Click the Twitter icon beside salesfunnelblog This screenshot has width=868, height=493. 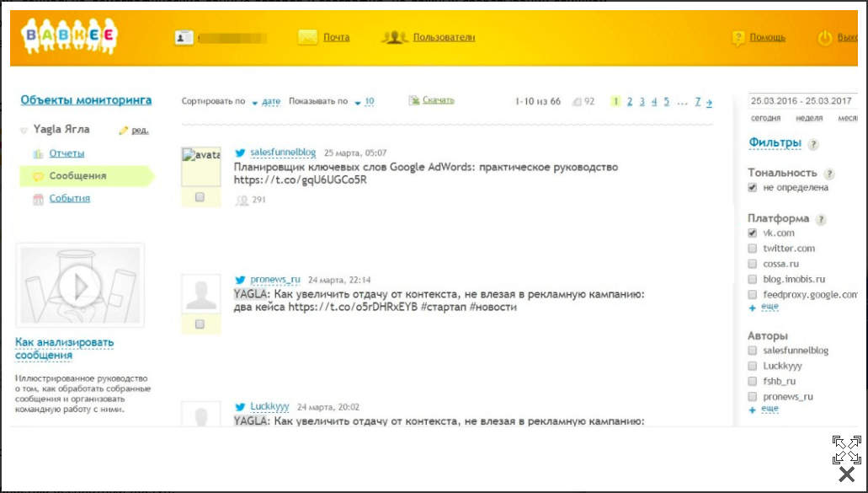[x=240, y=153]
